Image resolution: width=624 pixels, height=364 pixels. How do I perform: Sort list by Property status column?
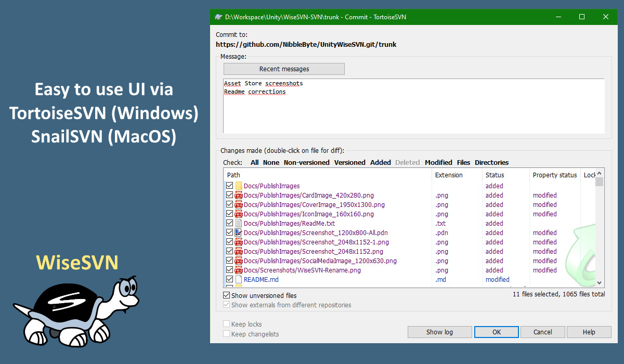(555, 175)
